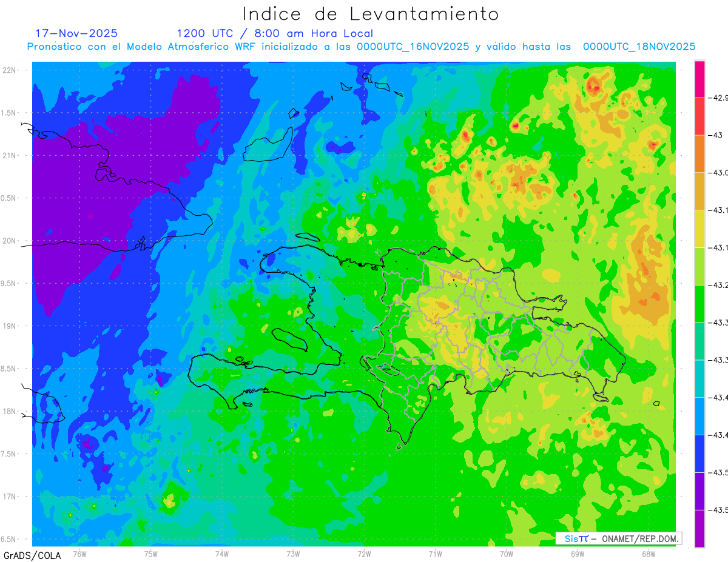This screenshot has height=562, width=728.
Task: Click the '74W' longitude label
Action: 221,553
